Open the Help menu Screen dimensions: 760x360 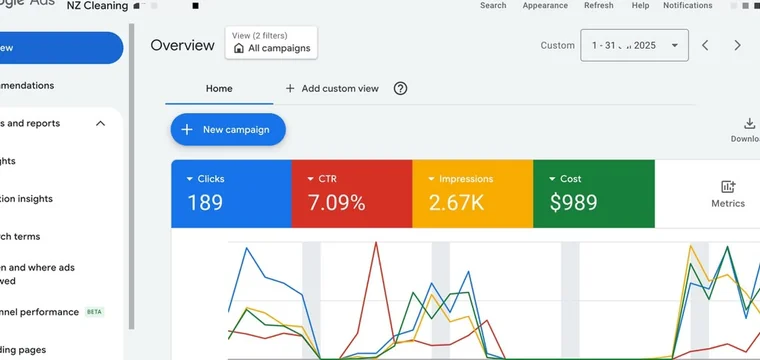640,6
